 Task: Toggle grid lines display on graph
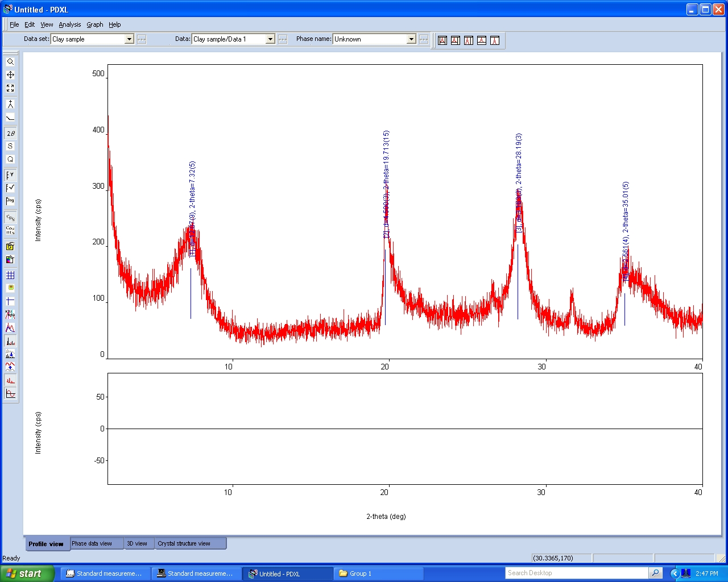[x=10, y=275]
